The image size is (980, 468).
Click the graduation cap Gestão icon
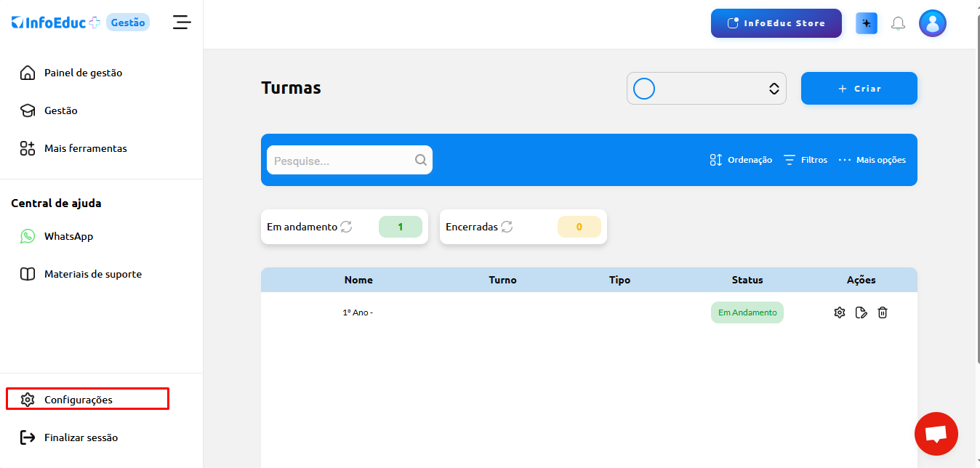tap(28, 110)
